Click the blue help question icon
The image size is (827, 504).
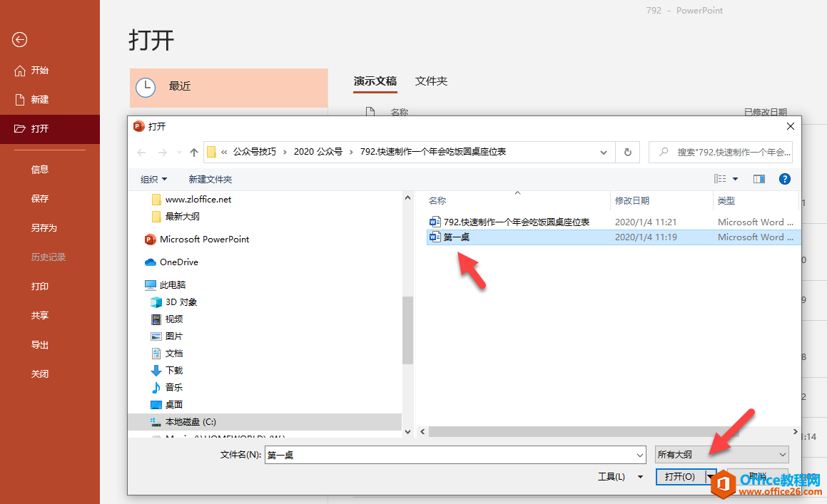coord(785,179)
